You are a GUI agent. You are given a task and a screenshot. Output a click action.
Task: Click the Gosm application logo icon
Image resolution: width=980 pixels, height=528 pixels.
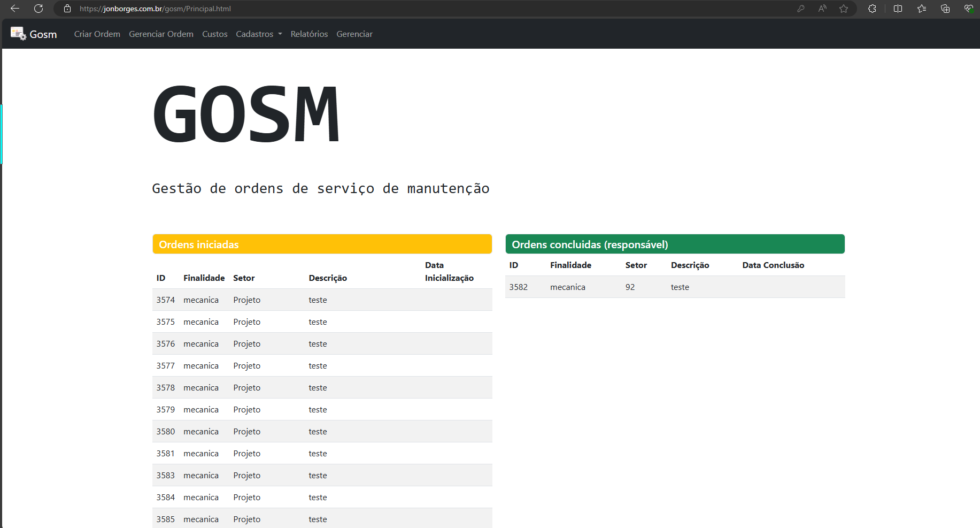pos(18,33)
